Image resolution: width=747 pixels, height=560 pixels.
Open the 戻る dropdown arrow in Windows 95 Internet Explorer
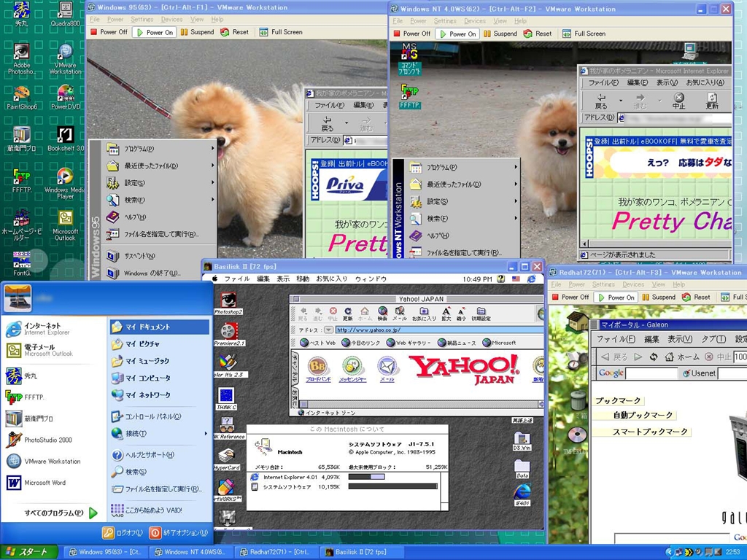coord(346,122)
